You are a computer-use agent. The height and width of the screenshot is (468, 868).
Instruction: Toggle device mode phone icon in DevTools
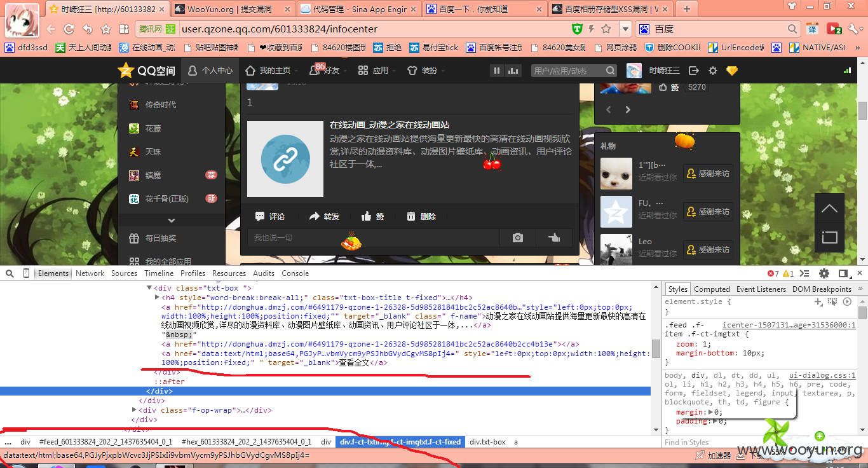pyautogui.click(x=26, y=273)
